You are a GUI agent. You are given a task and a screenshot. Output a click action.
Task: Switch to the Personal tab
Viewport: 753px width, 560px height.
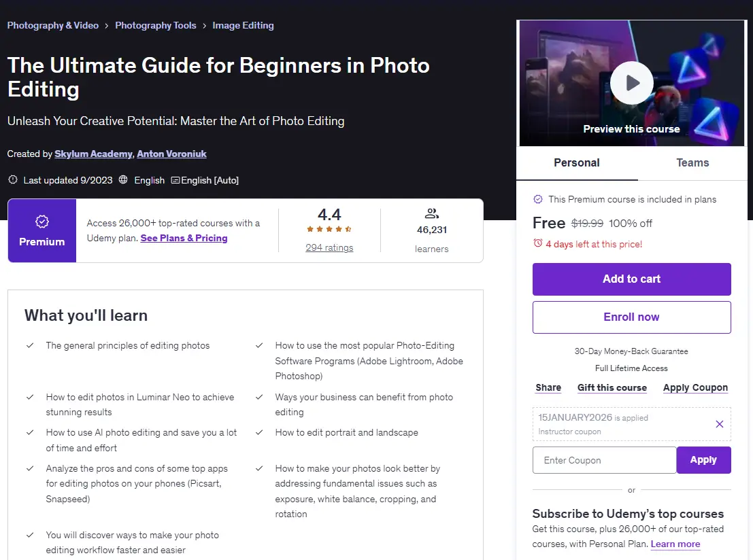[577, 162]
